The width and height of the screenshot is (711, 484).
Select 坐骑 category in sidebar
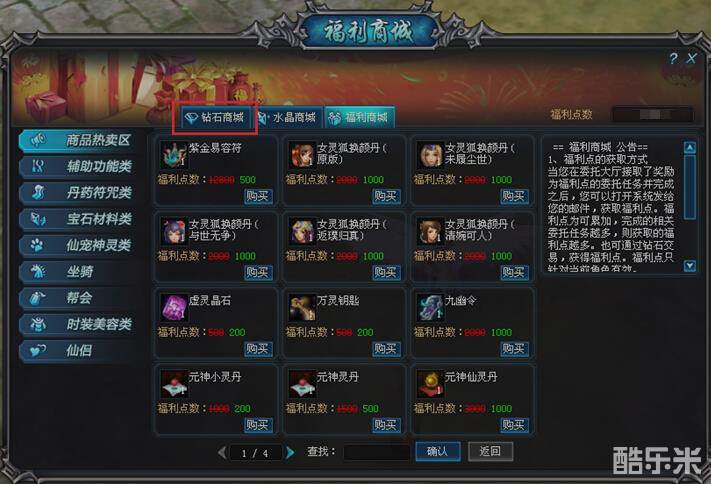point(78,271)
